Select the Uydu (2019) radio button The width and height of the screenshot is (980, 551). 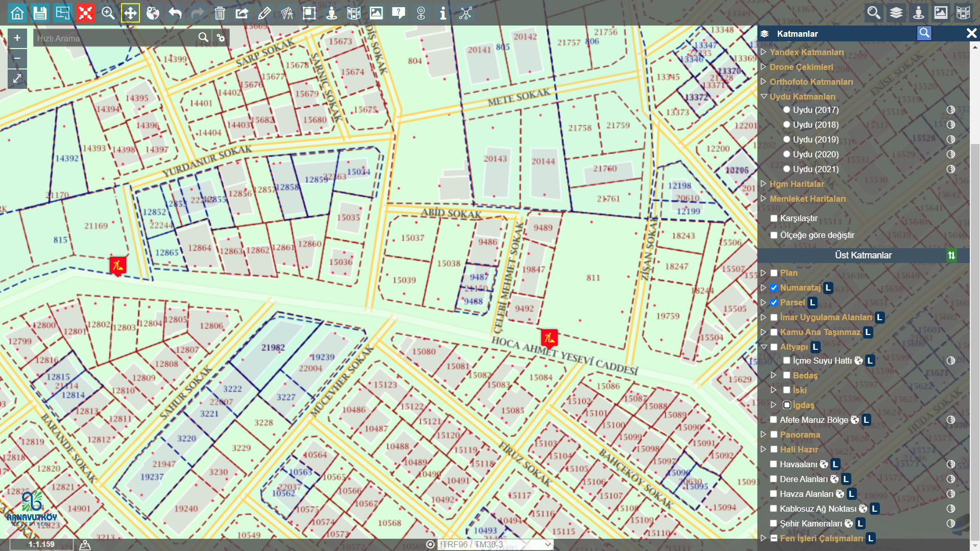[x=786, y=139]
